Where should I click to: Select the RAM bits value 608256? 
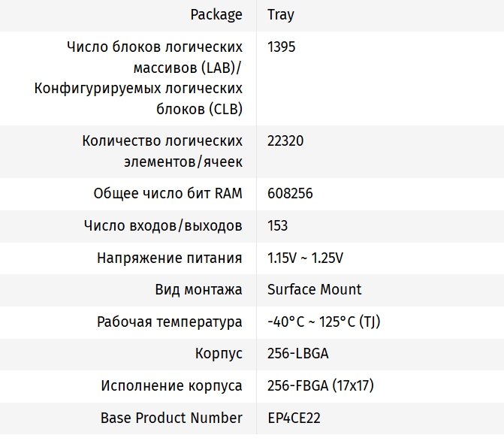point(290,193)
